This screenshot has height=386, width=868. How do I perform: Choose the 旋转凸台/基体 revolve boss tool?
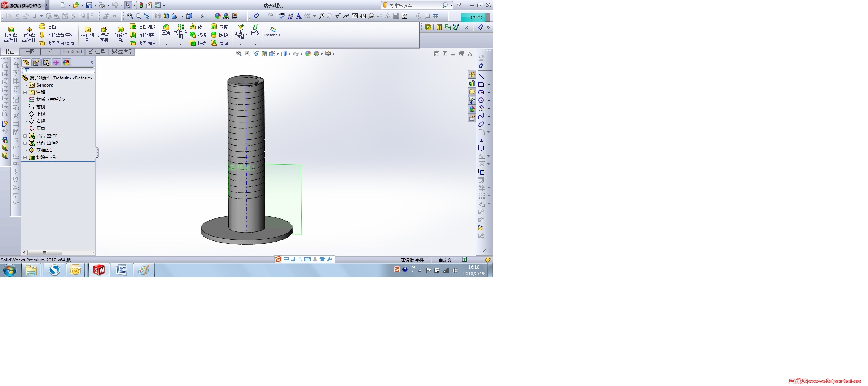coord(29,34)
